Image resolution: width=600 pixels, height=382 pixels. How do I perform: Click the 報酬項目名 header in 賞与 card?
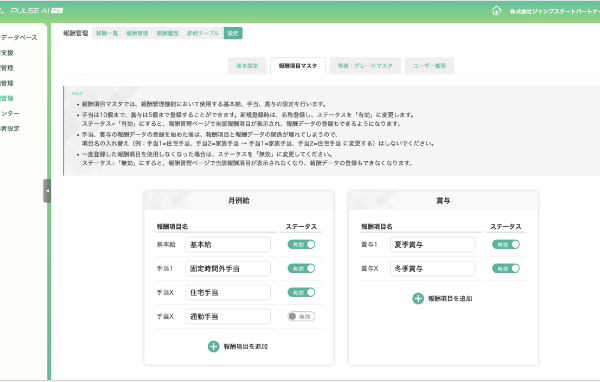[x=377, y=227]
